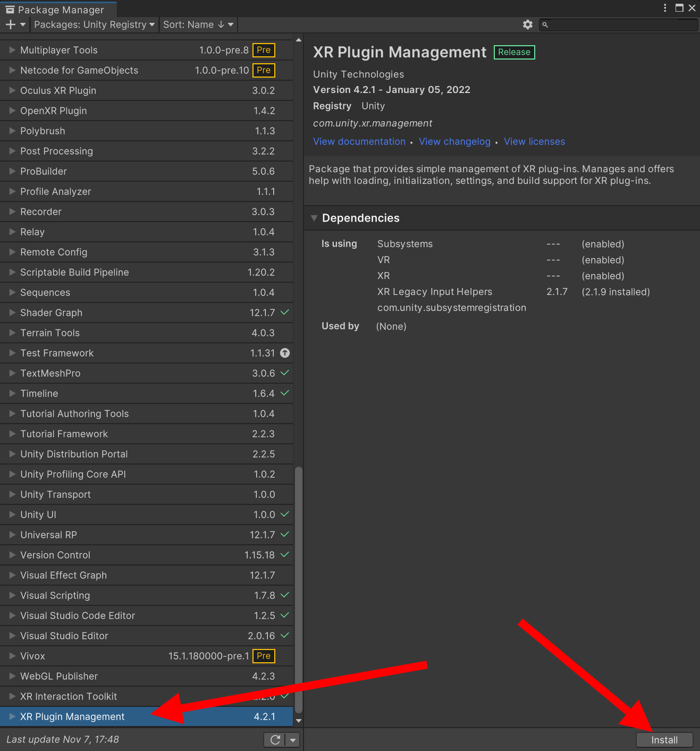Click the Netcode Pre badge
Viewport: 700px width, 751px height.
[264, 70]
